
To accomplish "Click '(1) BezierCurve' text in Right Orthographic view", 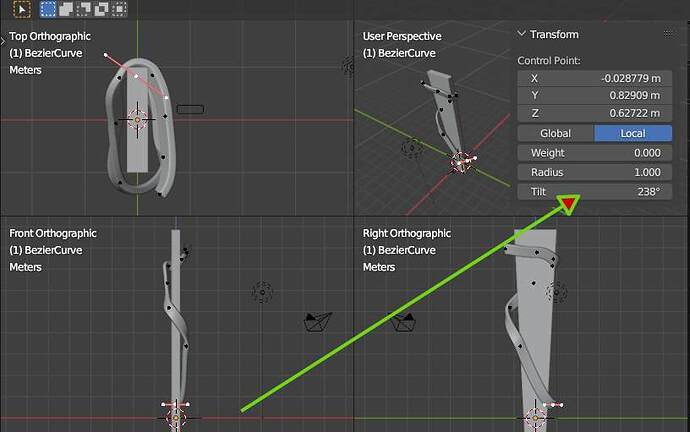I will point(399,250).
